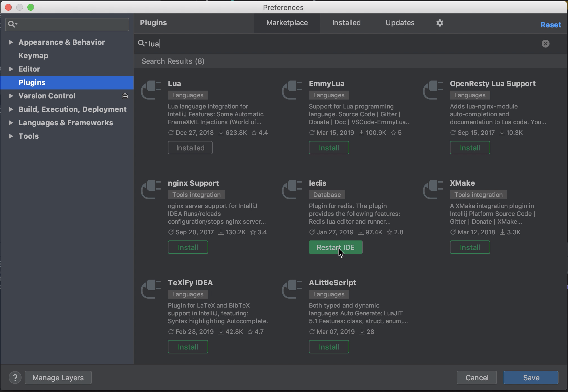Click the Save button
The width and height of the screenshot is (568, 392).
pyautogui.click(x=531, y=377)
